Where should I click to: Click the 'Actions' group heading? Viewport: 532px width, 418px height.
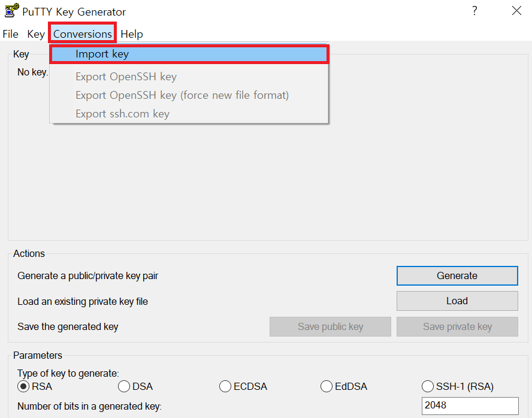coord(29,253)
